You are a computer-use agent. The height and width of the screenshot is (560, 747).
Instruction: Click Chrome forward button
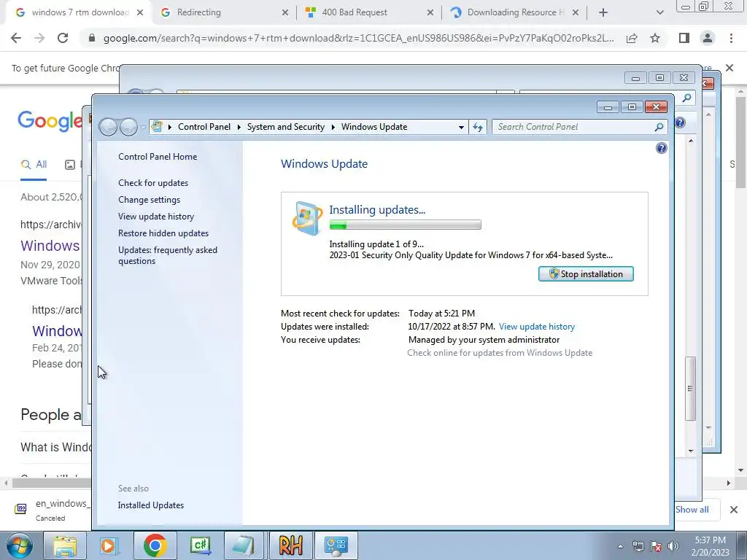click(39, 38)
